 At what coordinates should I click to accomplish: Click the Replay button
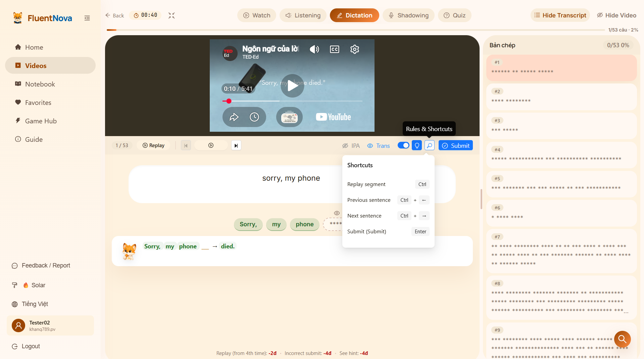click(x=153, y=145)
